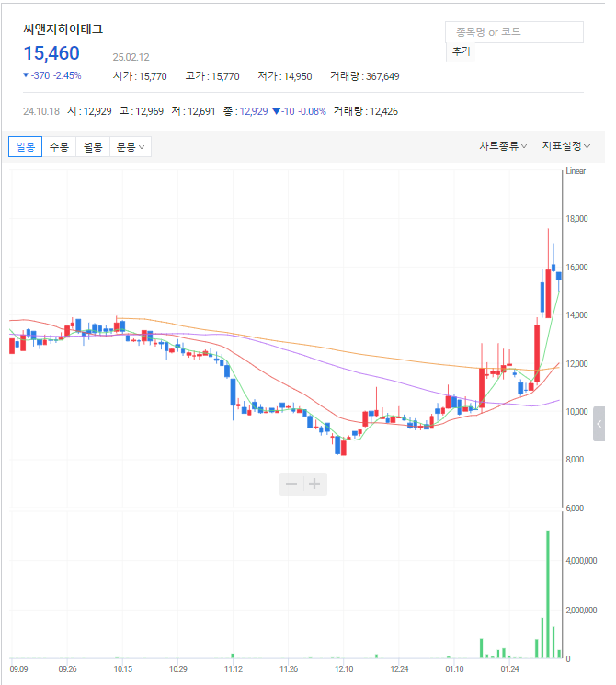This screenshot has width=616, height=685.
Task: Zoom in the chart with plus button
Action: click(x=314, y=484)
